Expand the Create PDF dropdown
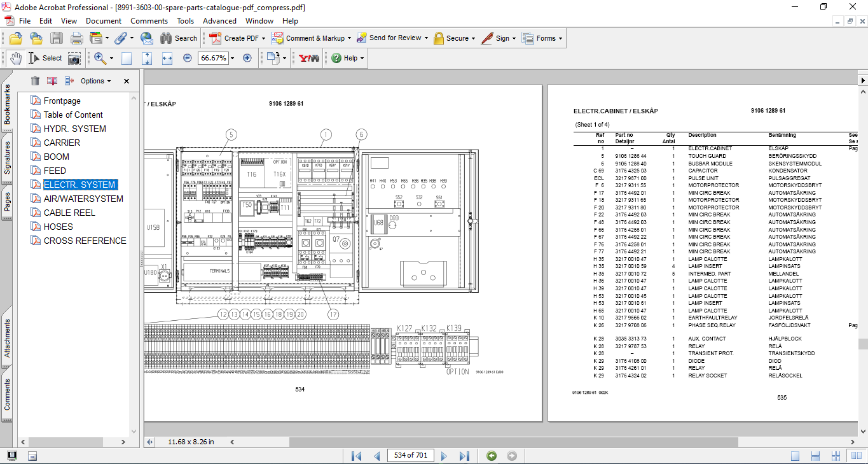The width and height of the screenshot is (868, 464). point(264,38)
